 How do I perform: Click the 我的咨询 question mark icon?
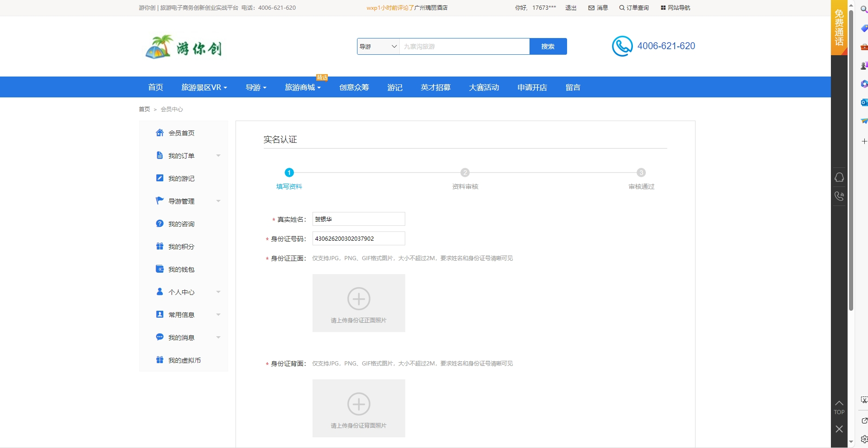pos(160,224)
